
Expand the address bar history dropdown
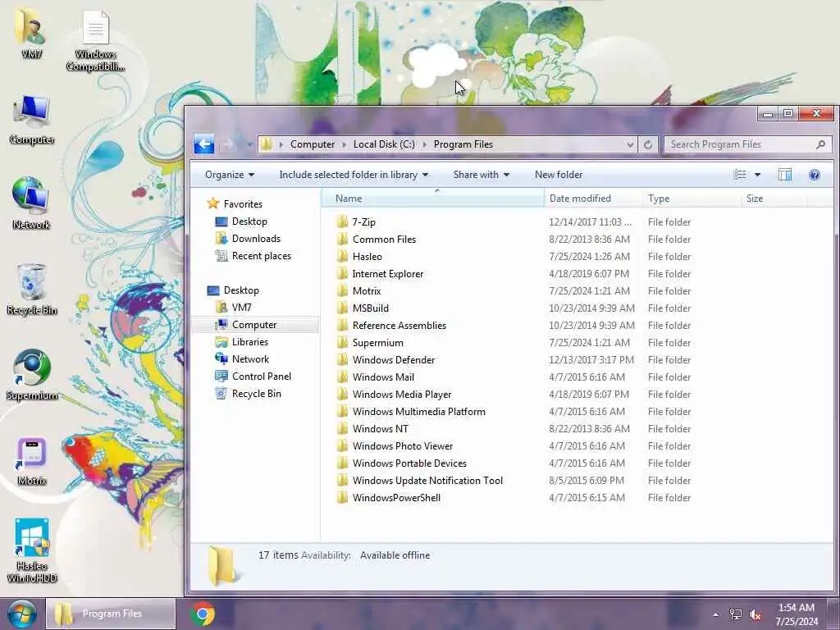coord(630,144)
